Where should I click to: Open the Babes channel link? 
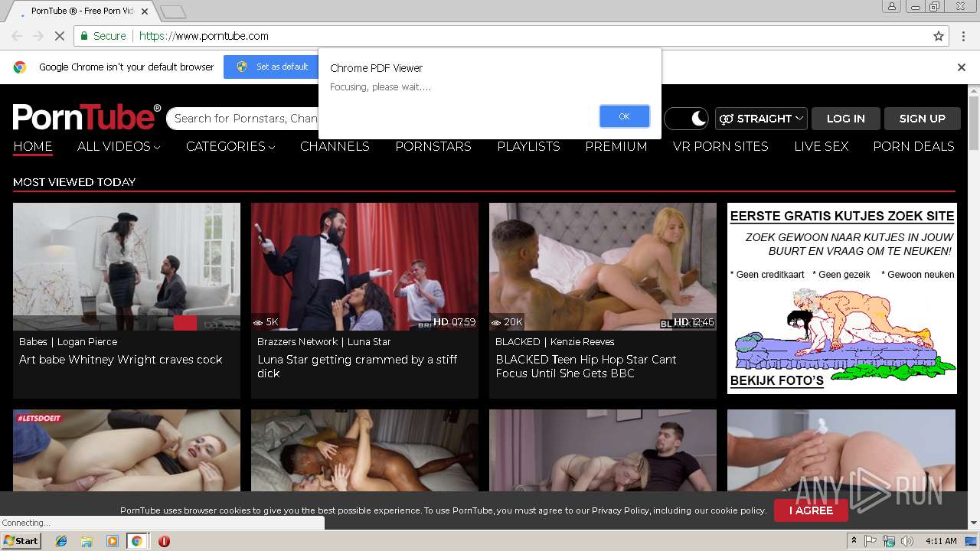33,342
